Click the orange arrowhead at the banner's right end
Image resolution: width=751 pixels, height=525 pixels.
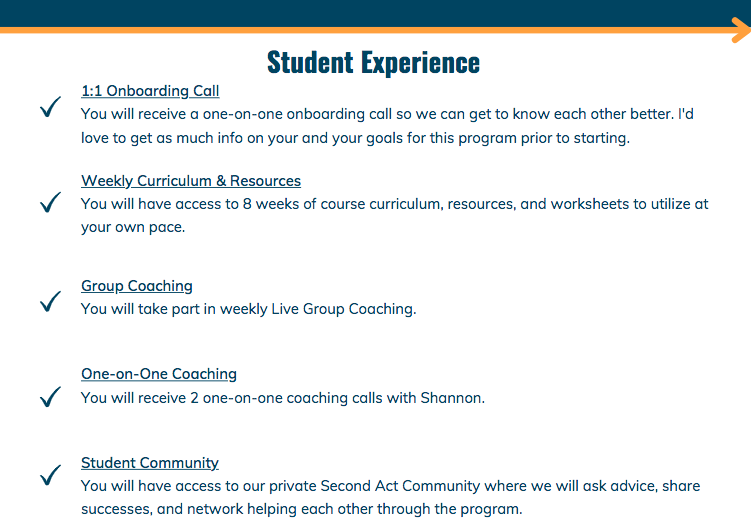pos(741,30)
